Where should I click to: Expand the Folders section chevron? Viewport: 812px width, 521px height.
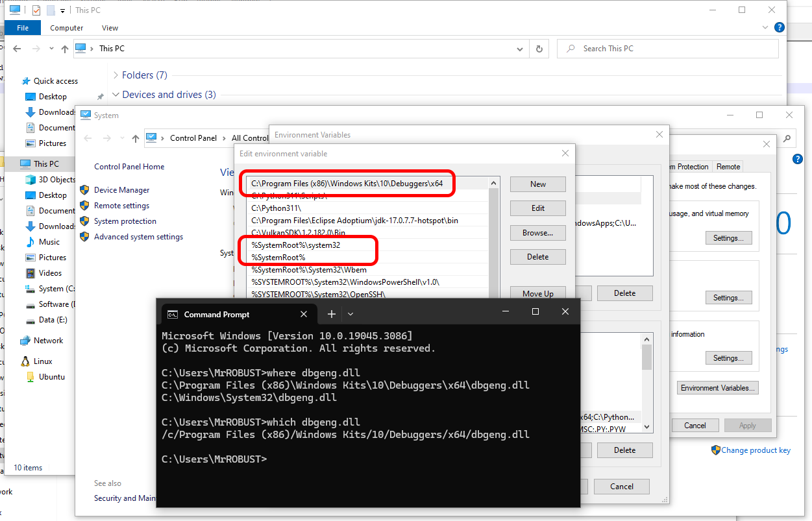(x=115, y=75)
